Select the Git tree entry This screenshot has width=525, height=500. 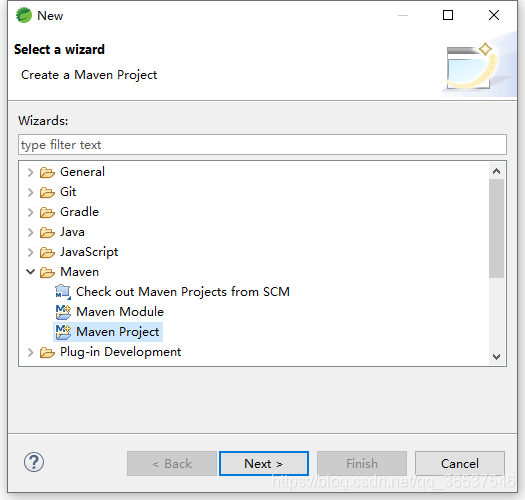point(68,192)
